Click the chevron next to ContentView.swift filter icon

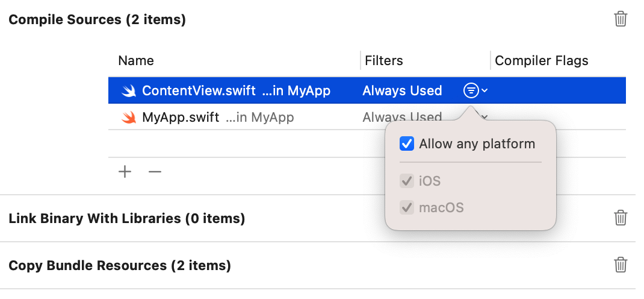pos(485,91)
